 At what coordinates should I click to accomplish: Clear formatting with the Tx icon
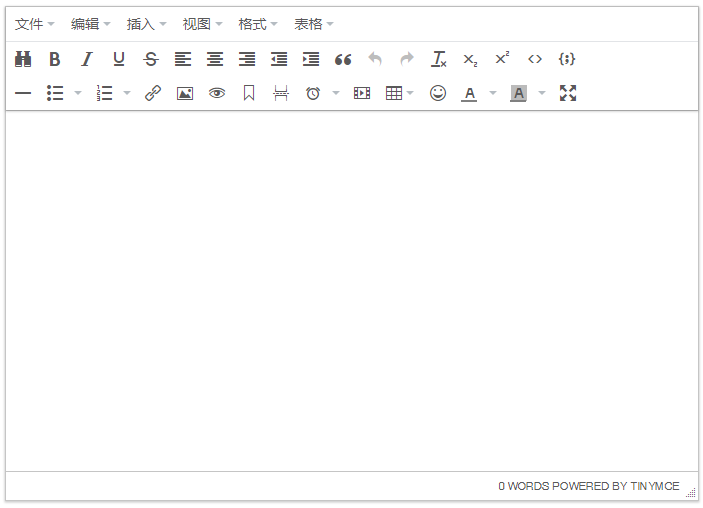[x=439, y=59]
